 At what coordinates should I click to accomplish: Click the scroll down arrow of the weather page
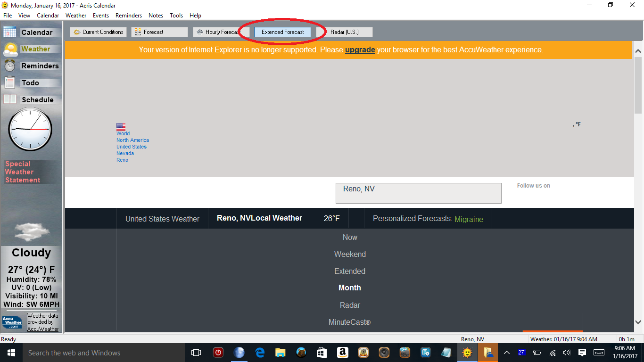638,322
